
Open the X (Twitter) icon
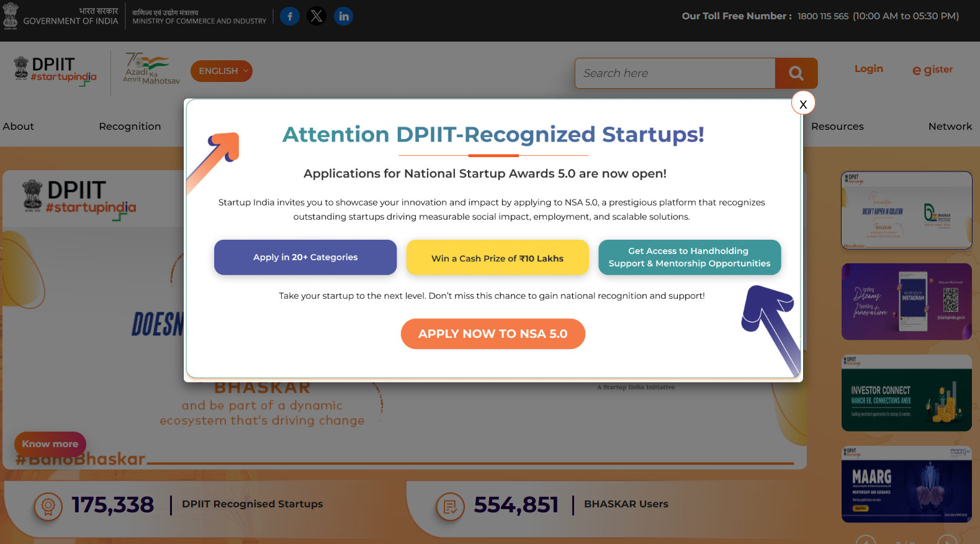coord(317,16)
